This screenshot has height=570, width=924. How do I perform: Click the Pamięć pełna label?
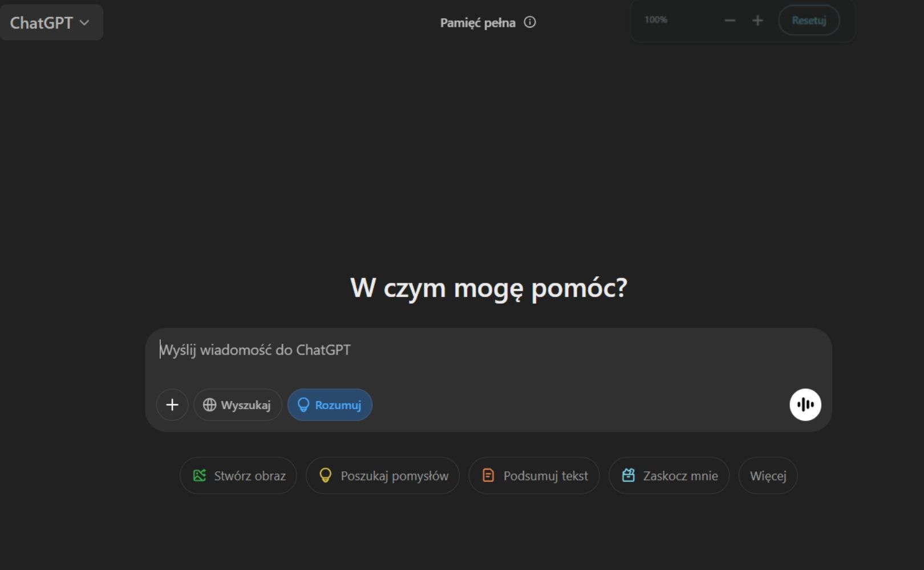click(x=477, y=23)
